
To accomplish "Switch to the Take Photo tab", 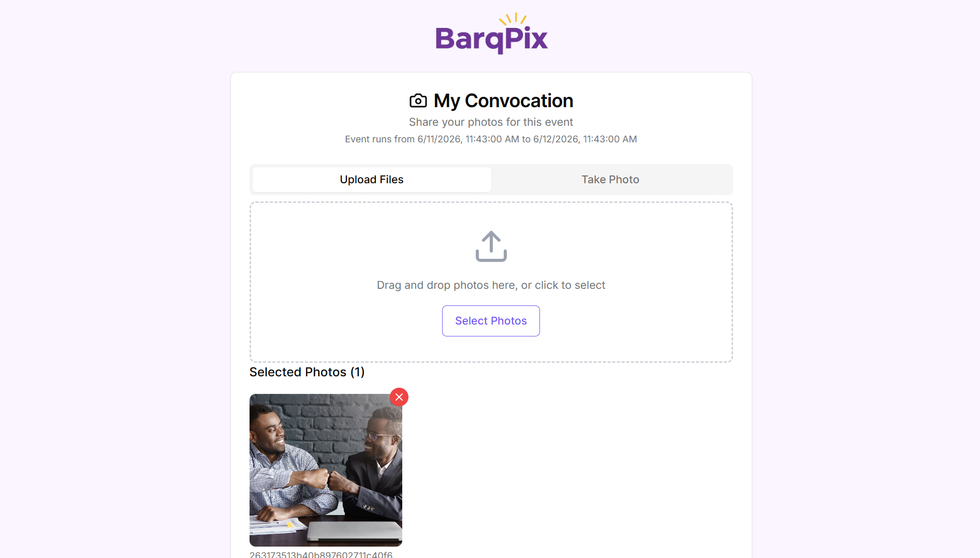I will pos(610,180).
